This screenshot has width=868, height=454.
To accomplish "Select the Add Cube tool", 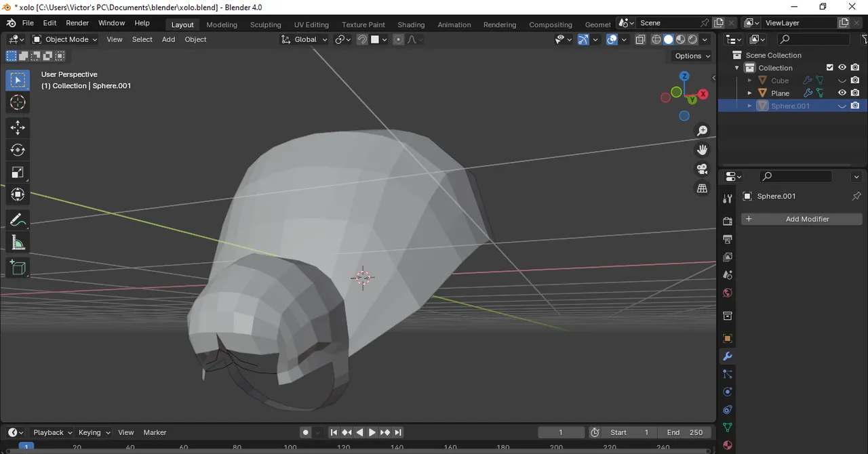I will coord(18,268).
